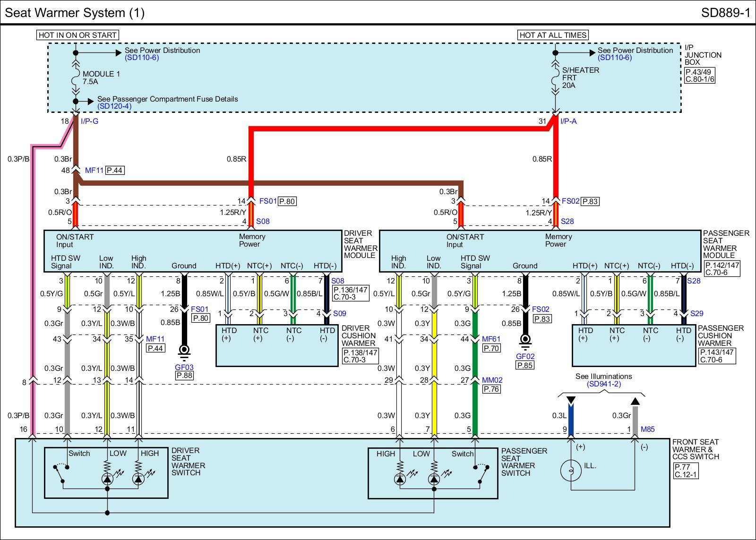
Task: Click the DRIVER SEAT WARMER SWITCH label
Action: 188,462
